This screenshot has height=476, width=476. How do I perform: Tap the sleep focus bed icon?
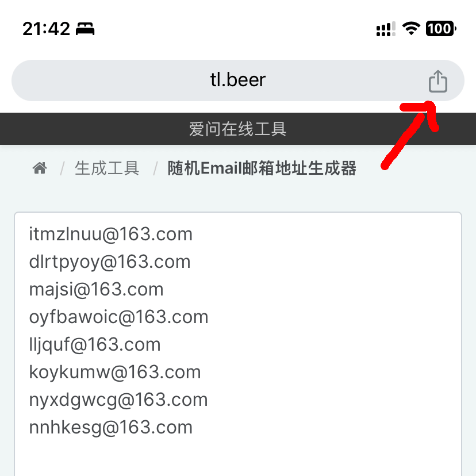(x=85, y=29)
